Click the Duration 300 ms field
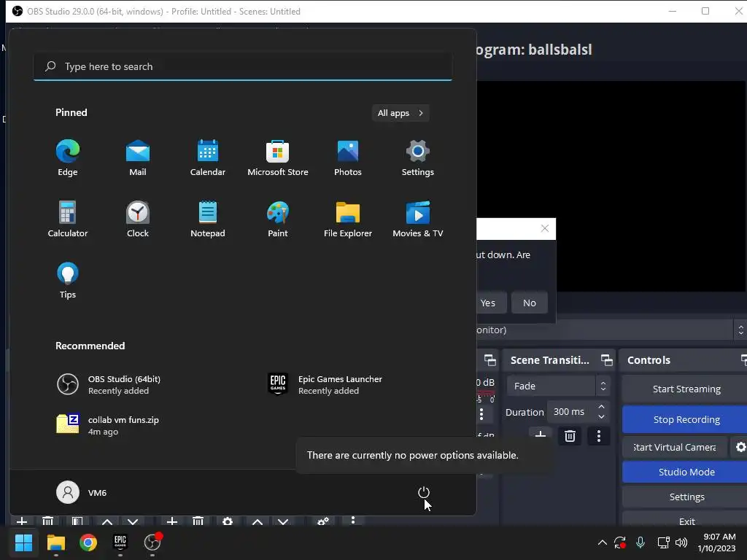The image size is (747, 560). point(570,411)
